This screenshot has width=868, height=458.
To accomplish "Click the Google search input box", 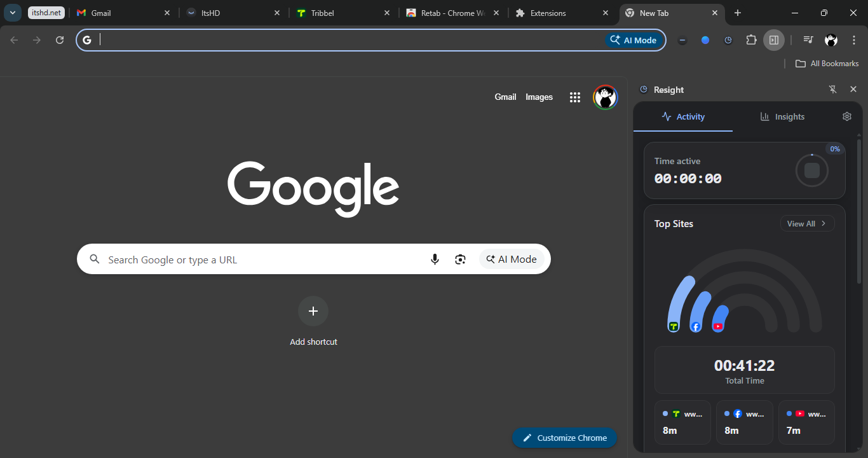I will tap(261, 260).
